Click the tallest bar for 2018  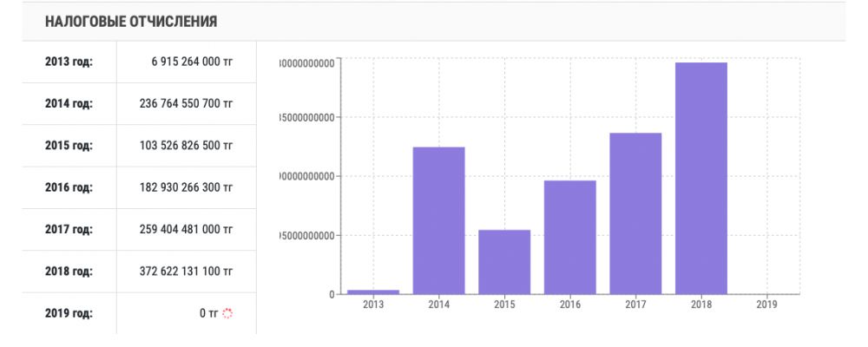[701, 178]
